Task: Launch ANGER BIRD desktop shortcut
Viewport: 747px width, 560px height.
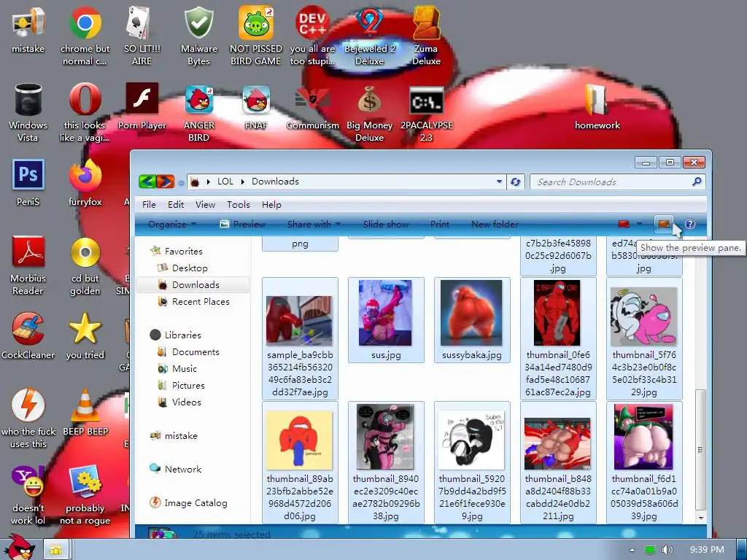Action: click(198, 100)
